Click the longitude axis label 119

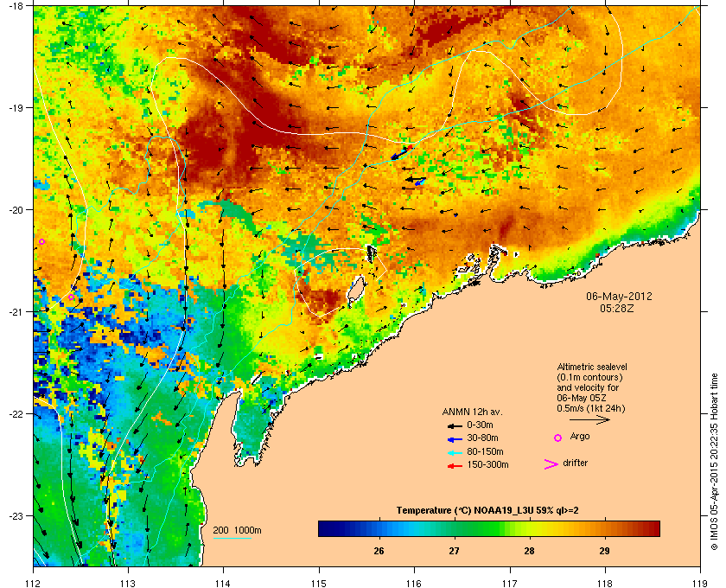pyautogui.click(x=700, y=583)
